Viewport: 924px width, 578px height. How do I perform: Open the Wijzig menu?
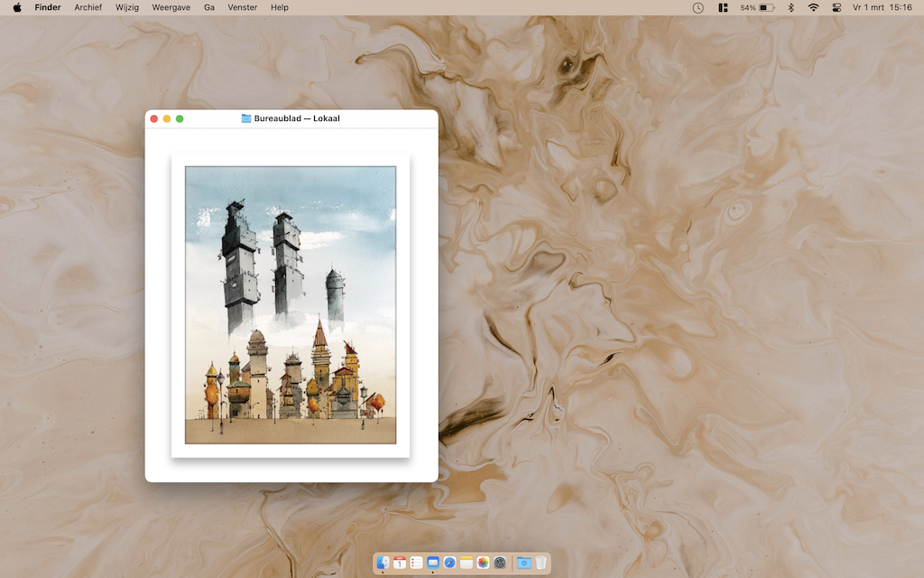126,7
